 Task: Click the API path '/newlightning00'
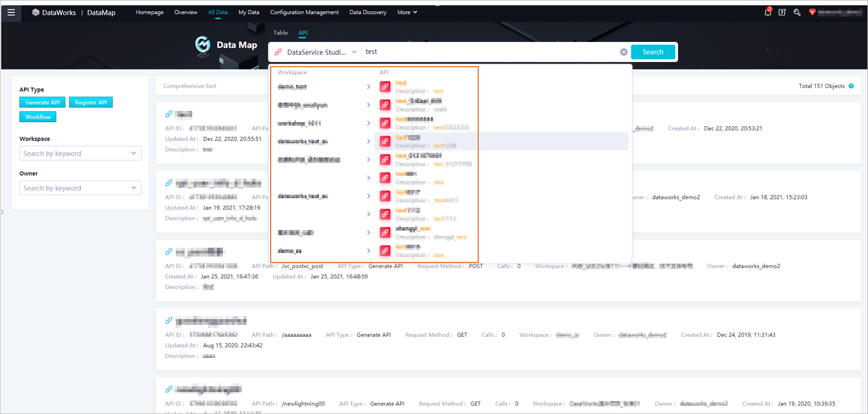point(303,404)
